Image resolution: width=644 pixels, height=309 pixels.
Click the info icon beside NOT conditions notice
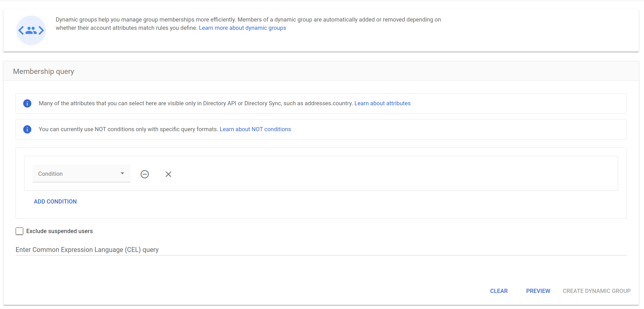(27, 129)
